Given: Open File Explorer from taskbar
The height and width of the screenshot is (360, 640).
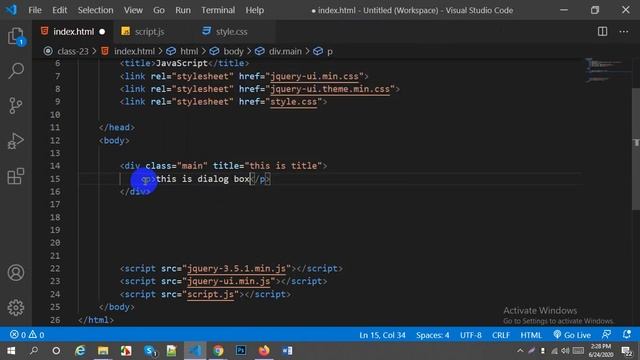Looking at the screenshot, I should click(103, 351).
